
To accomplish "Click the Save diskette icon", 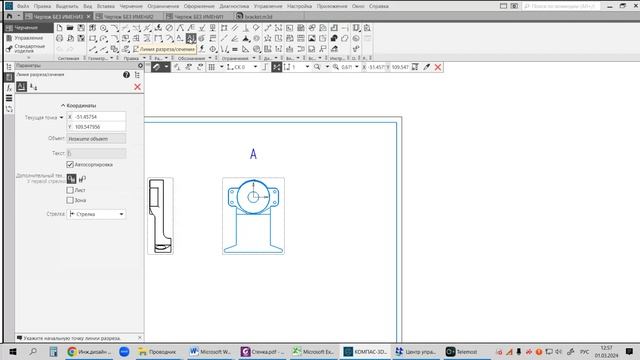I will point(81,28).
